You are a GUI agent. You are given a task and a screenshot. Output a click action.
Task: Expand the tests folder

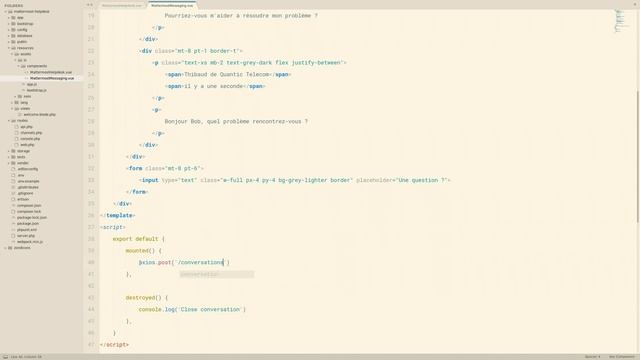[9, 157]
